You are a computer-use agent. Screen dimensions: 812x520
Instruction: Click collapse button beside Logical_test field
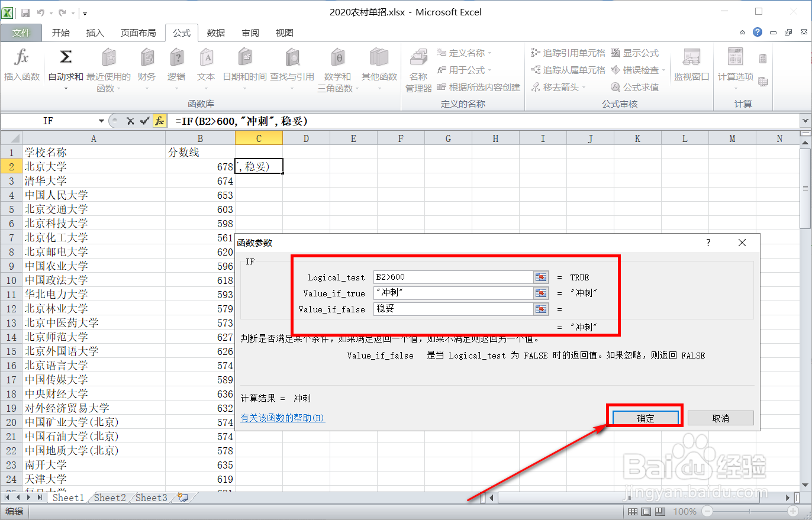[x=541, y=277]
